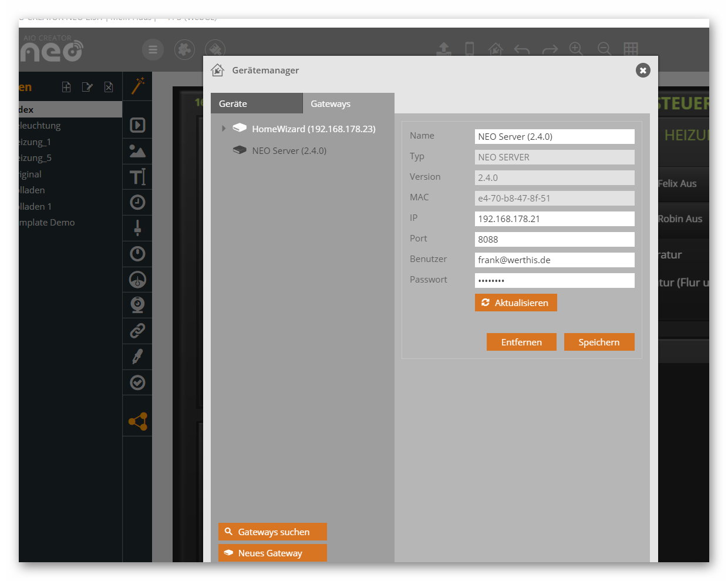Image resolution: width=728 pixels, height=581 pixels.
Task: Click the delete page icon
Action: coord(109,87)
